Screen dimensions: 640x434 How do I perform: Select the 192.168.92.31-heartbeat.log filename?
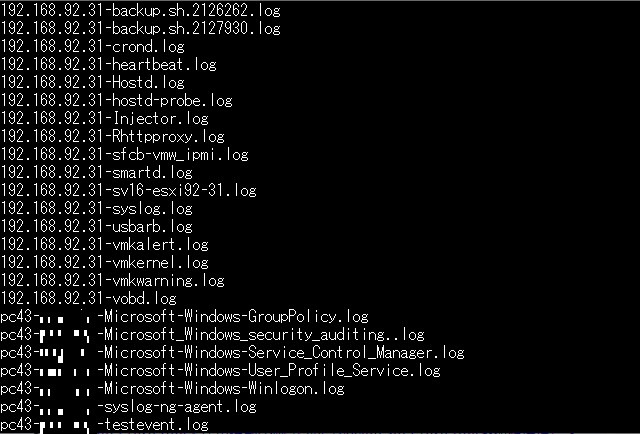pyautogui.click(x=108, y=65)
